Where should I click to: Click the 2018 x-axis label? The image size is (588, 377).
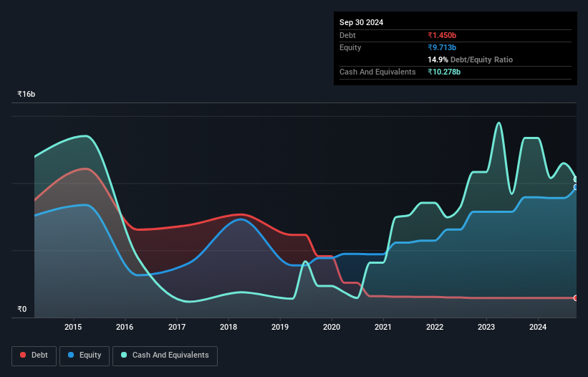pos(228,327)
